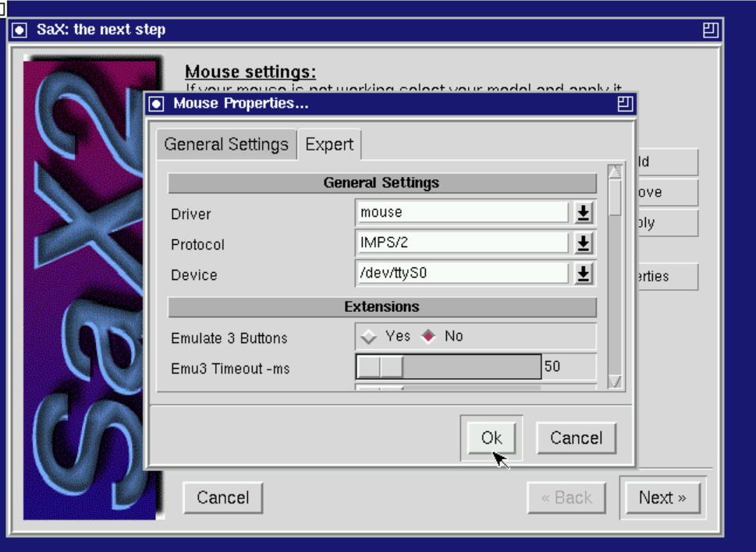
Task: Open the Mouse Properties window menu icon
Action: (x=156, y=104)
